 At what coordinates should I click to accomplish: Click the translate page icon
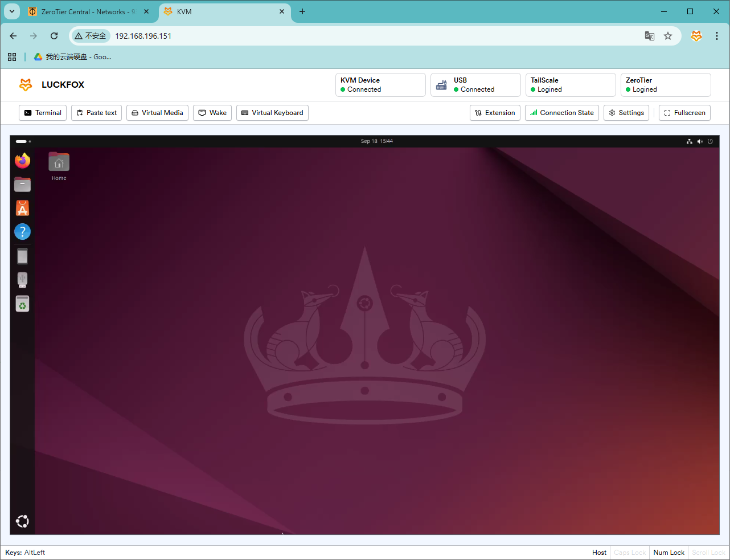pyautogui.click(x=649, y=36)
